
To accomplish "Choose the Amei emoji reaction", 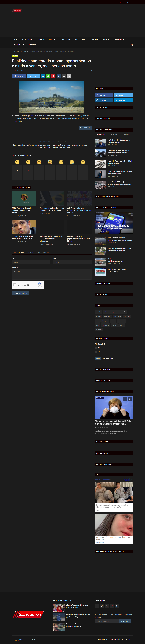I will [39, 162].
